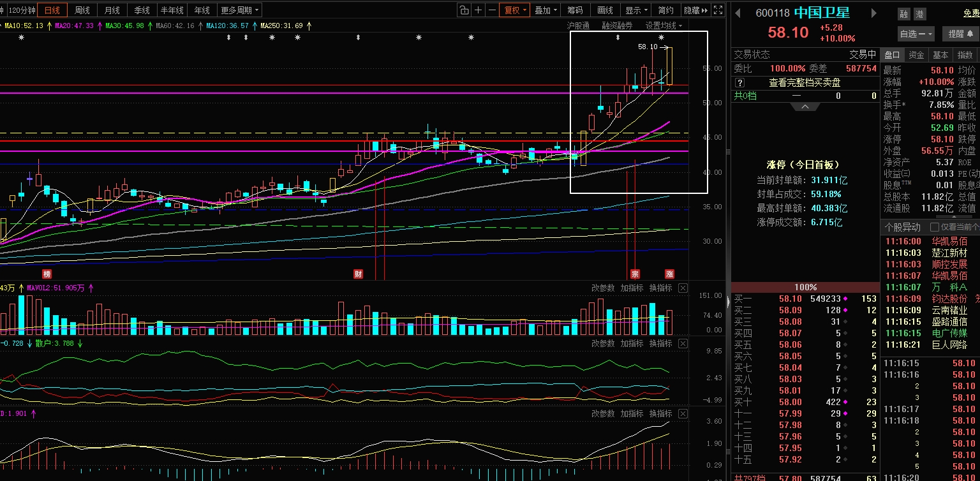Viewport: 980px width, 481px height.
Task: Open the 自选 watchlist dropdown
Action: click(x=916, y=34)
